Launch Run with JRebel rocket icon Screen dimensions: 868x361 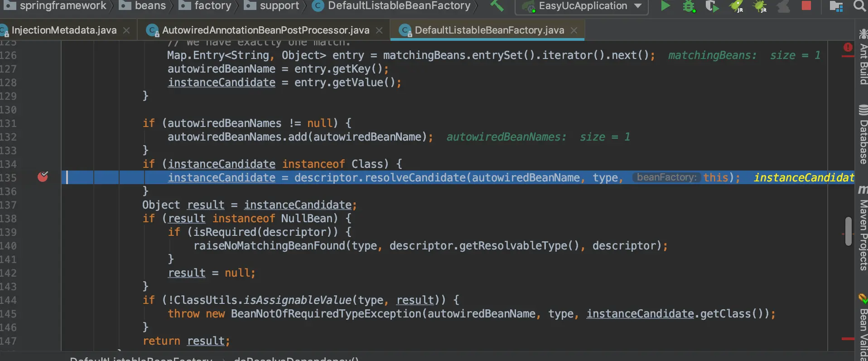(737, 6)
